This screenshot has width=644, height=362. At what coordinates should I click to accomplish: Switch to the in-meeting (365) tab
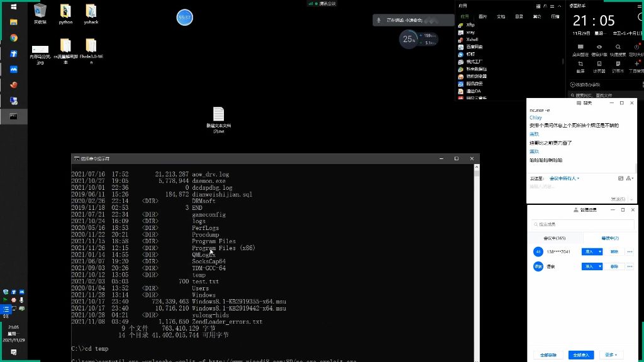tap(555, 238)
